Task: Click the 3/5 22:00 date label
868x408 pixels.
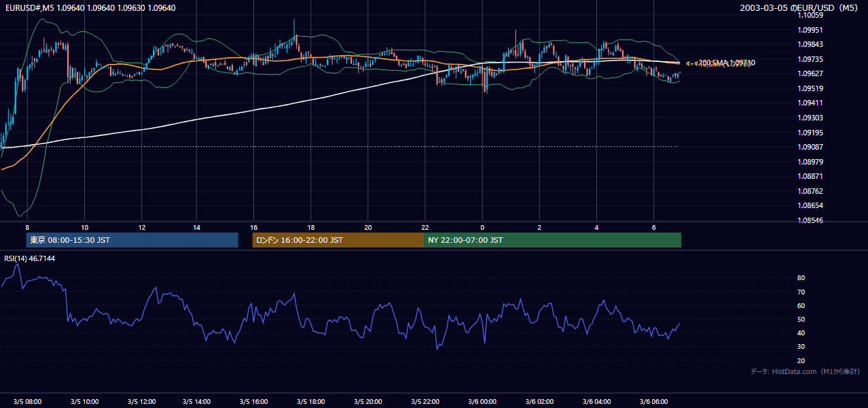Action: coord(426,402)
